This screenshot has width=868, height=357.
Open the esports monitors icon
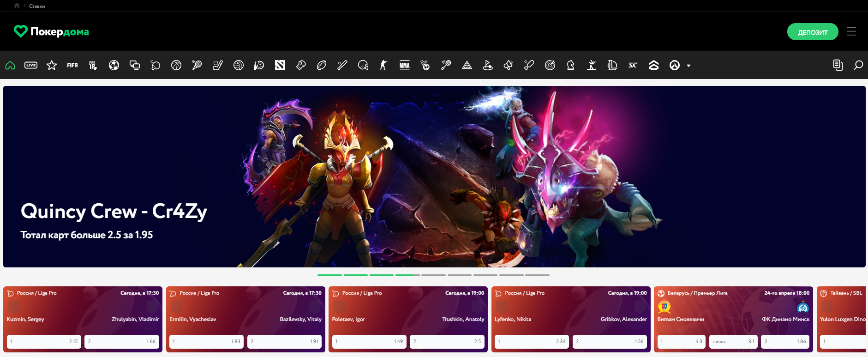[135, 65]
